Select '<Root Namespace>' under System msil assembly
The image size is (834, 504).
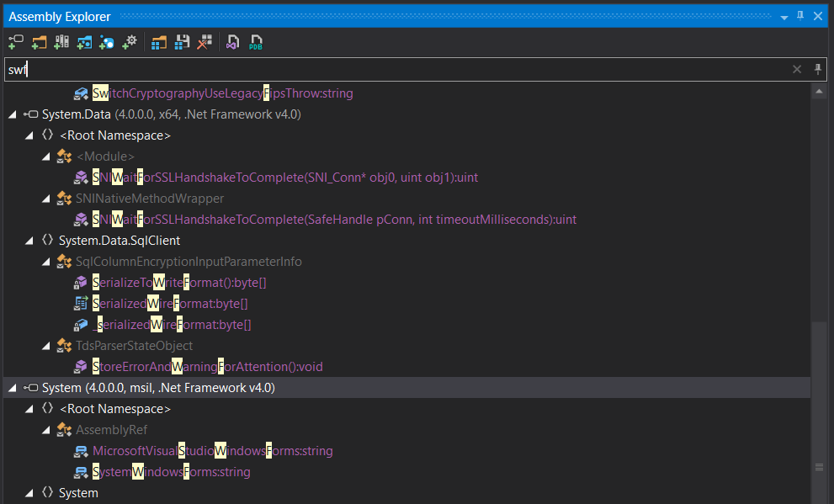(115, 409)
